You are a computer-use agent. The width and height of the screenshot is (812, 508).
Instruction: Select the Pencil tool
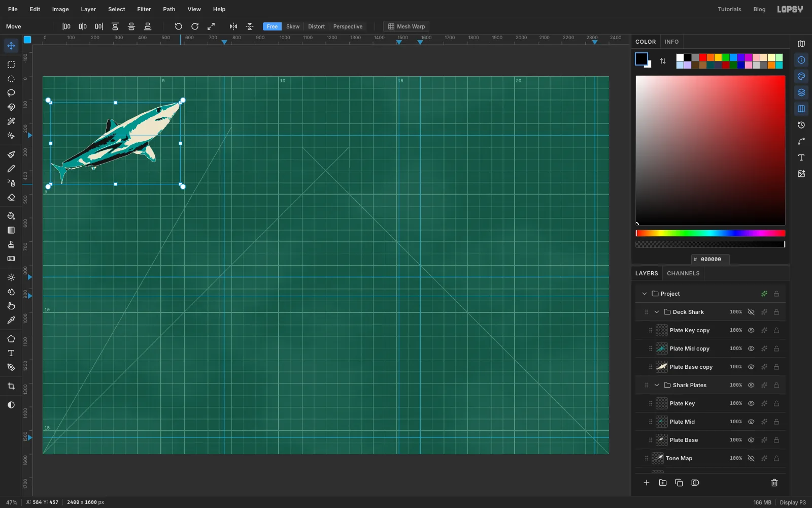[11, 169]
